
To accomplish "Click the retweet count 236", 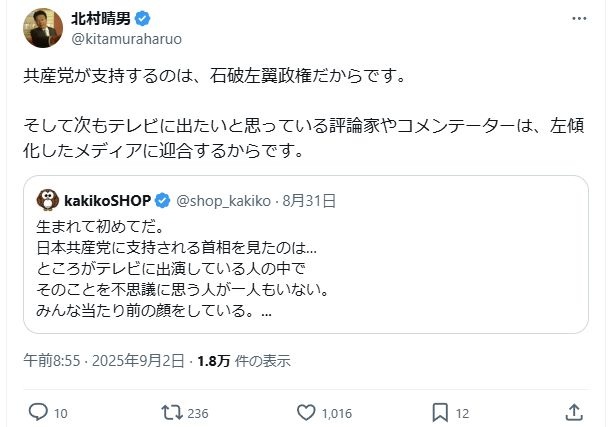I will point(197,412).
